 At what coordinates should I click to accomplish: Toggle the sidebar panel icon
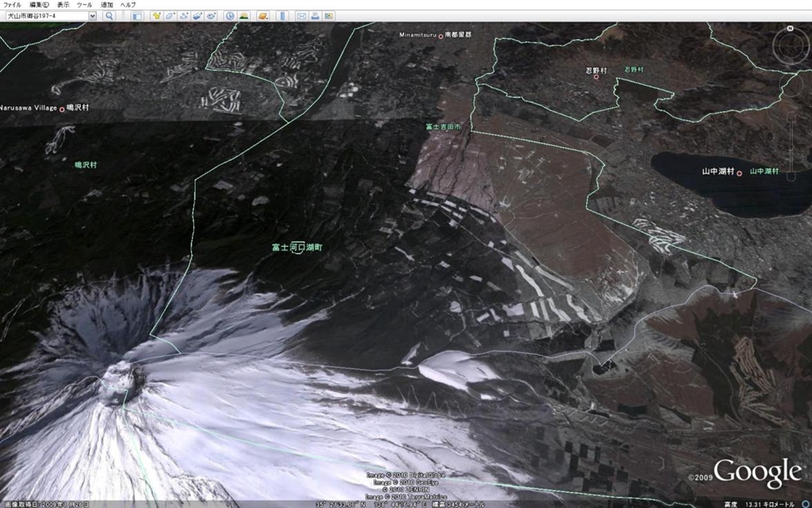coord(137,16)
